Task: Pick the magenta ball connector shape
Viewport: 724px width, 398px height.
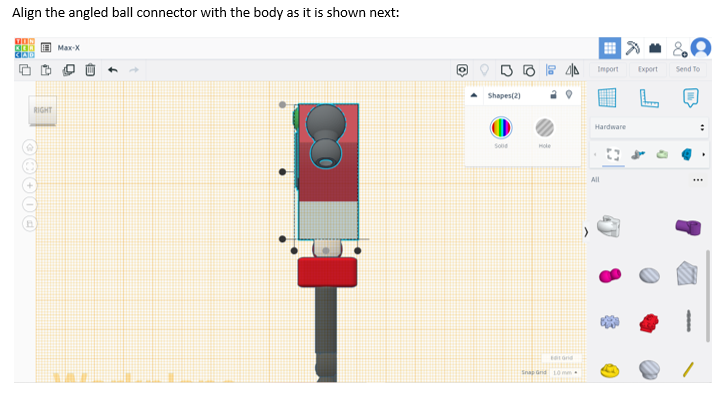Action: [x=609, y=276]
